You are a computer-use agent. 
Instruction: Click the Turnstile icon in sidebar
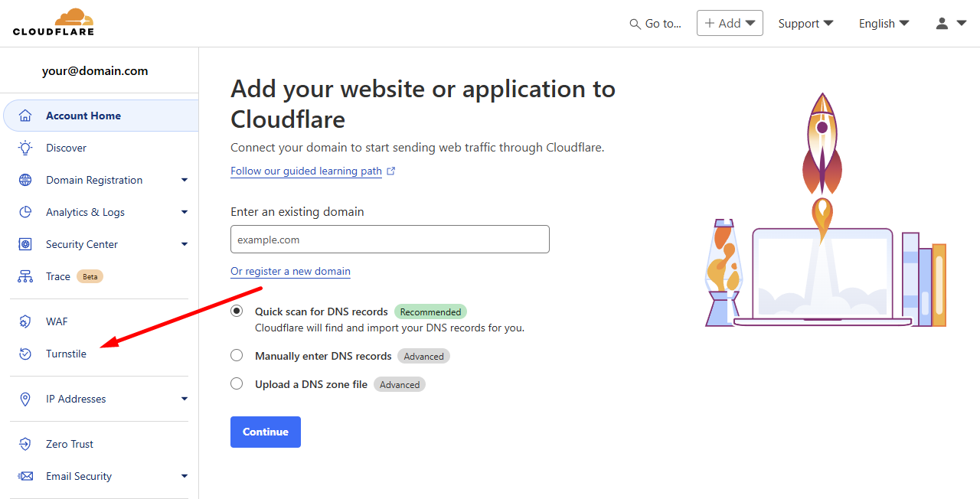25,354
